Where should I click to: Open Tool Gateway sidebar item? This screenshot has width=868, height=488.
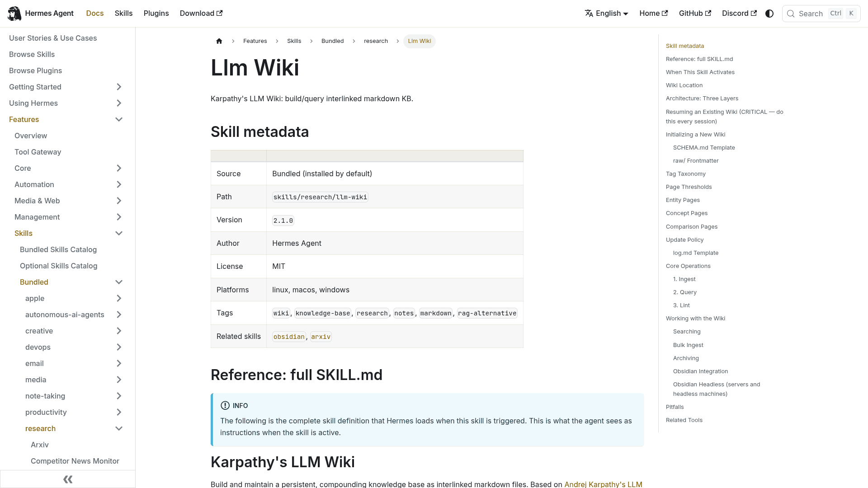coord(38,152)
